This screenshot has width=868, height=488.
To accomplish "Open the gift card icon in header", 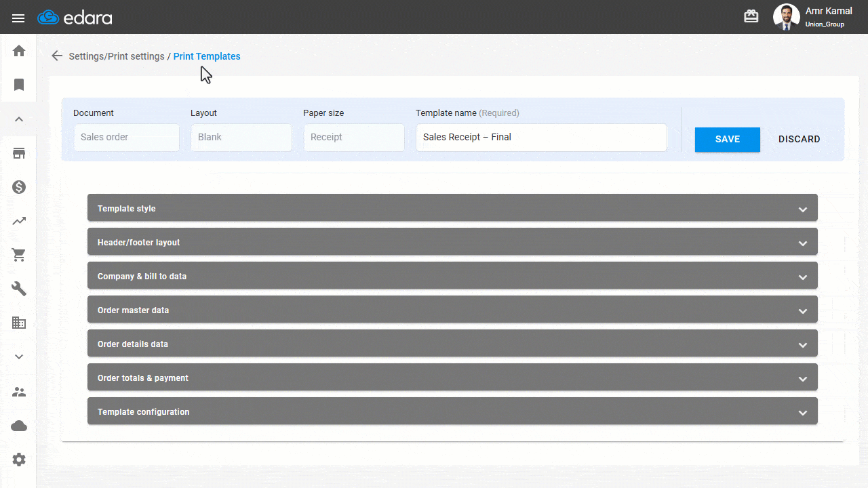I will point(751,16).
